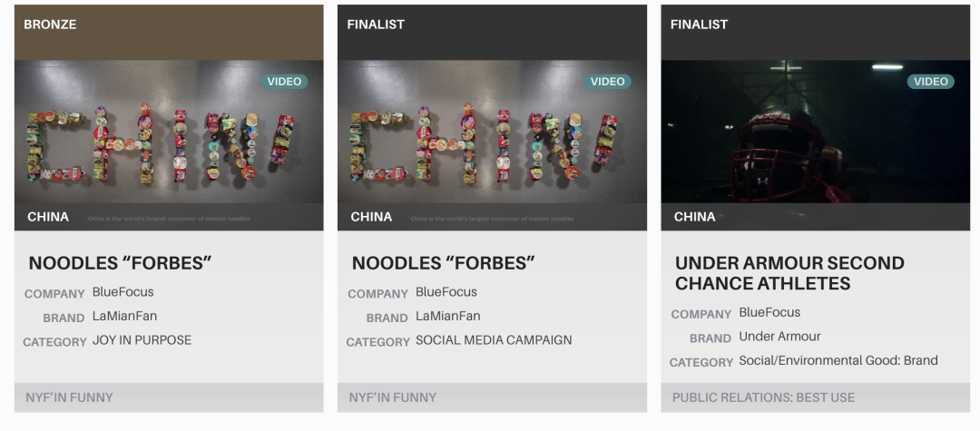The width and height of the screenshot is (980, 431).
Task: Open the Finalist Noodles "Forbes" video thumbnail
Action: [492, 145]
